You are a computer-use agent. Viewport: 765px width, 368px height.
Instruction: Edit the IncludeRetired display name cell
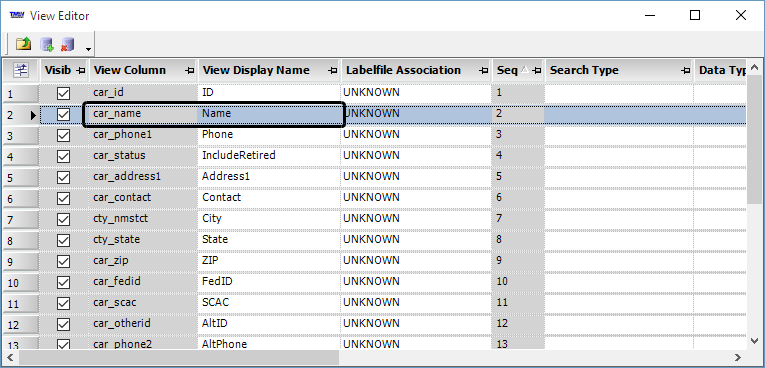coord(269,156)
